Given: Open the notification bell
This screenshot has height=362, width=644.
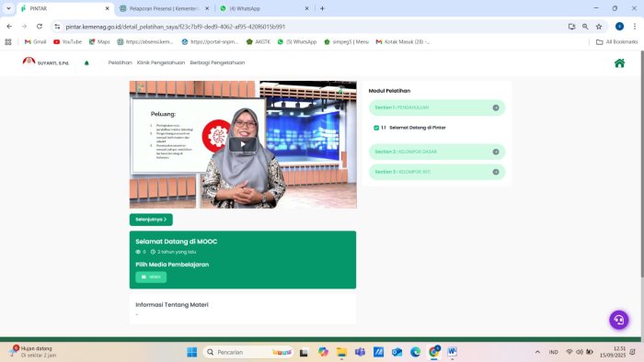Looking at the screenshot, I should [86, 62].
